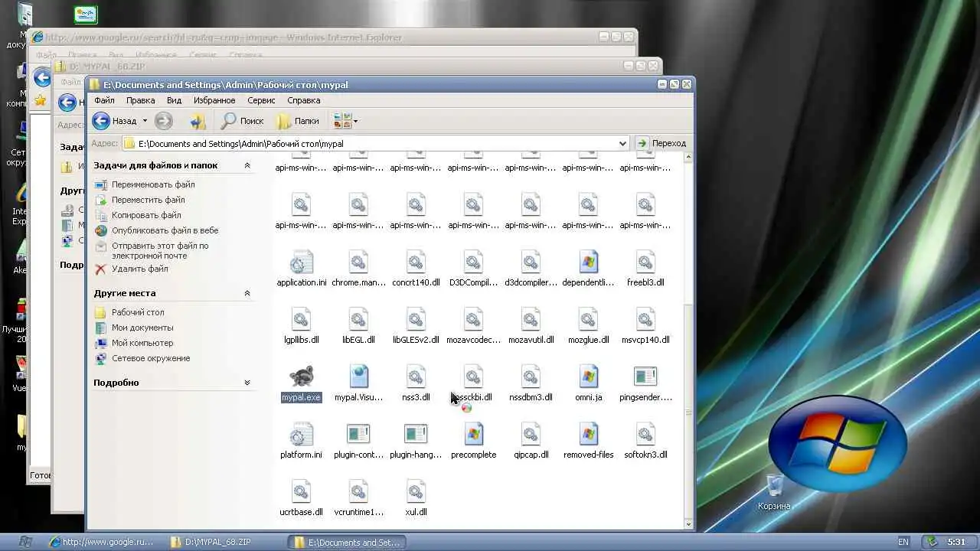The width and height of the screenshot is (980, 551).
Task: Select plugin-container file icon
Action: [358, 433]
